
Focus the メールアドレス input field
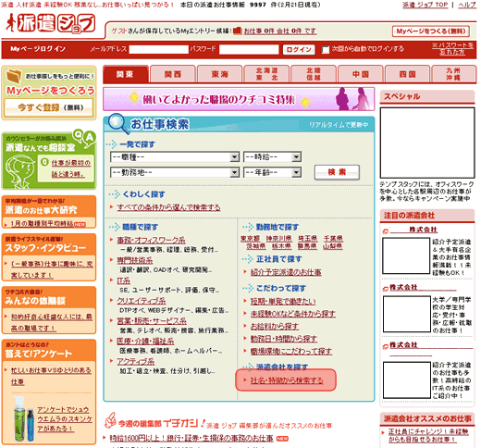pos(158,49)
